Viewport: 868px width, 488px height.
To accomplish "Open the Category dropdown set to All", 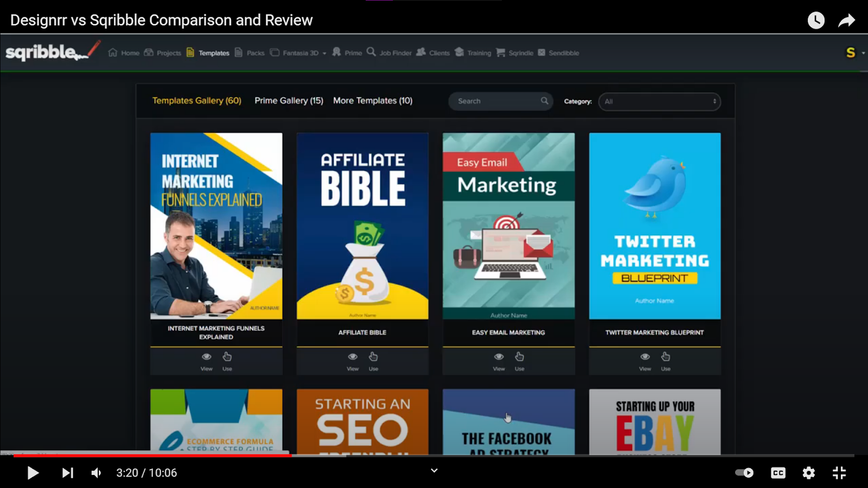I will point(659,101).
